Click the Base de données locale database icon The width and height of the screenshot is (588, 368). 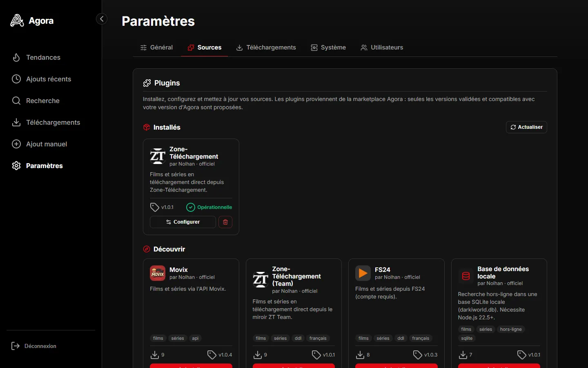point(466,276)
